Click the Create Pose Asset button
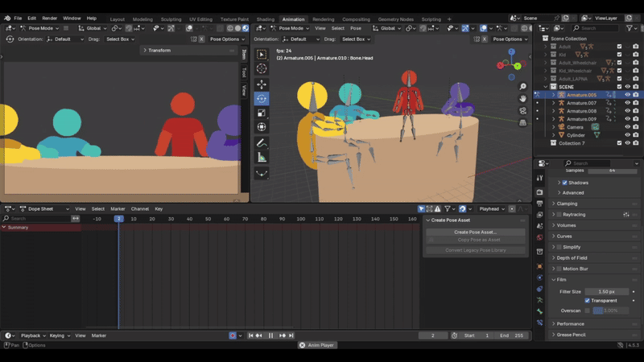The image size is (644, 362). pyautogui.click(x=475, y=232)
